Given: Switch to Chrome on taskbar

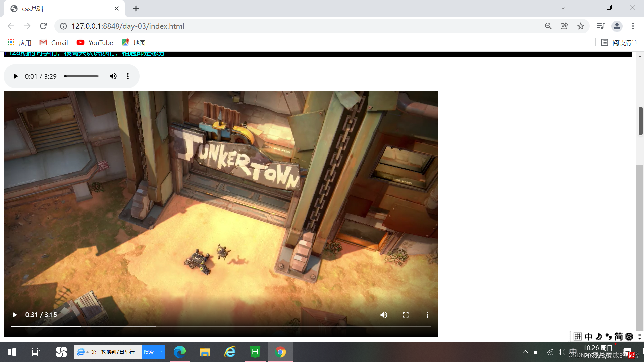Looking at the screenshot, I should (x=280, y=352).
